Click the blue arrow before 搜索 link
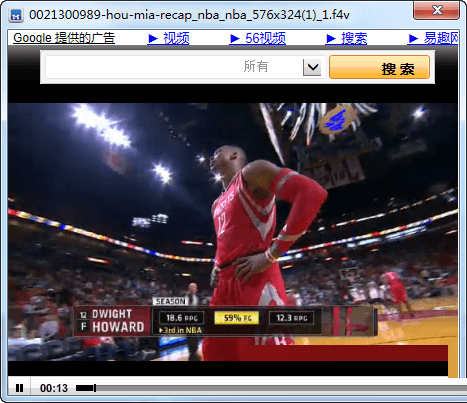 (x=331, y=39)
